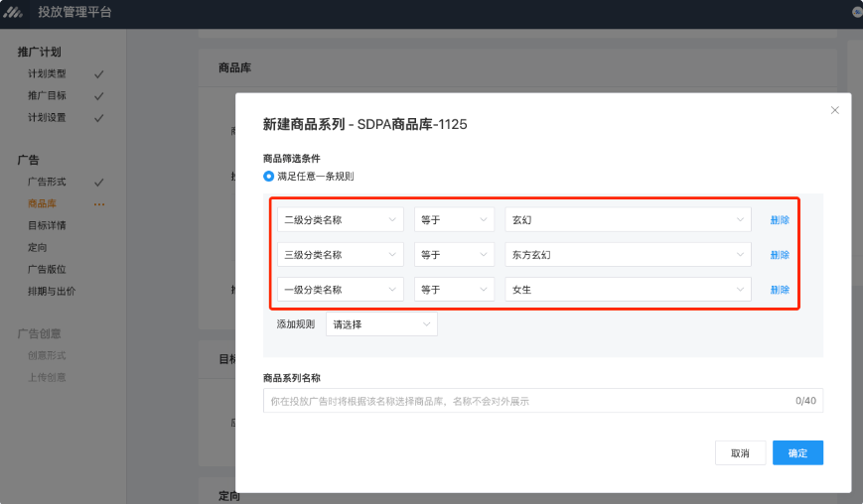Go to 排期与出价 in sidebar
Image resolution: width=863 pixels, height=504 pixels.
52,292
